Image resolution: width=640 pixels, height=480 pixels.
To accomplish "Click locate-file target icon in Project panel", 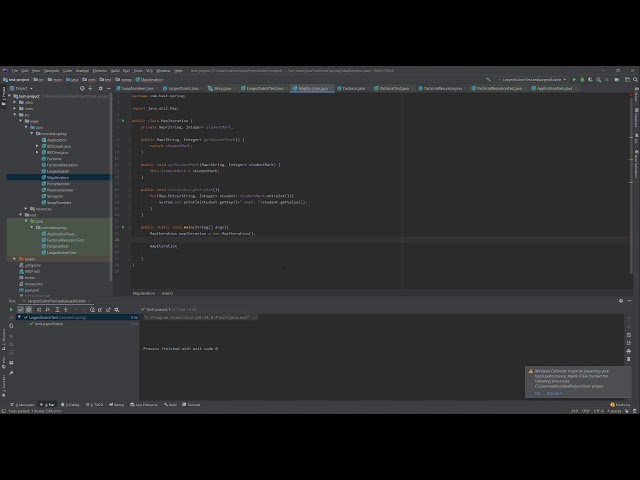I will [82, 88].
